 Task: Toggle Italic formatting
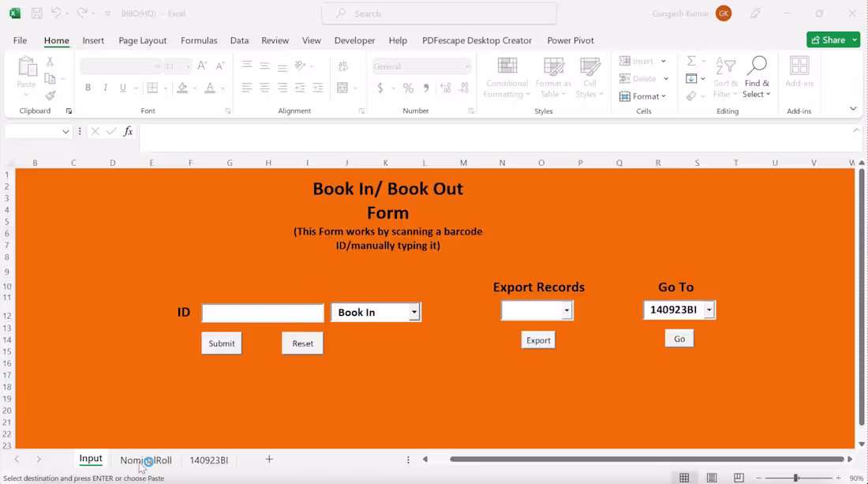point(106,87)
